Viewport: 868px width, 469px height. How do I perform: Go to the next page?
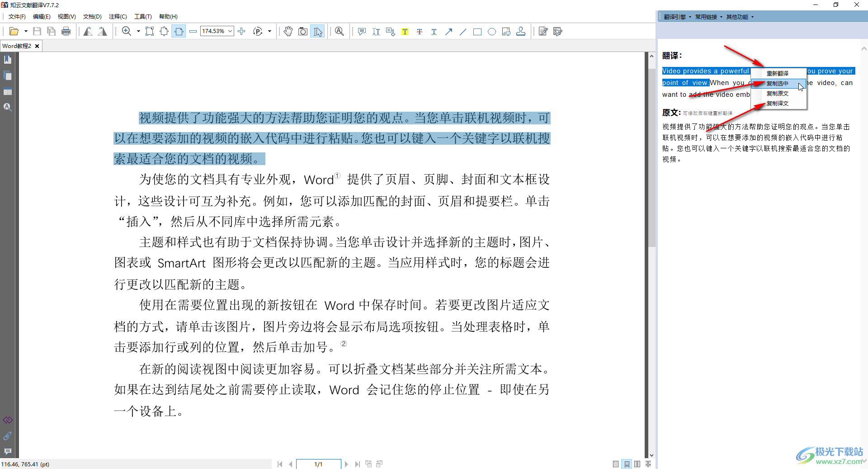pyautogui.click(x=346, y=464)
